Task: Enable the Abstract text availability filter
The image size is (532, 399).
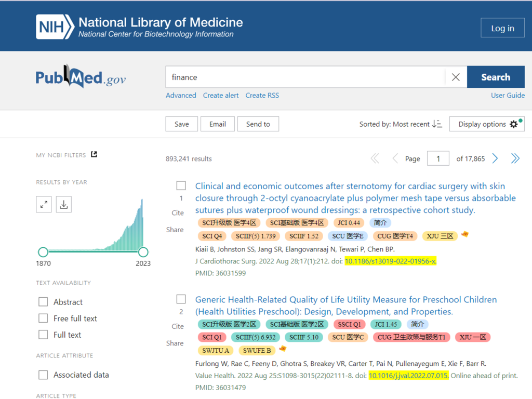Action: tap(43, 301)
